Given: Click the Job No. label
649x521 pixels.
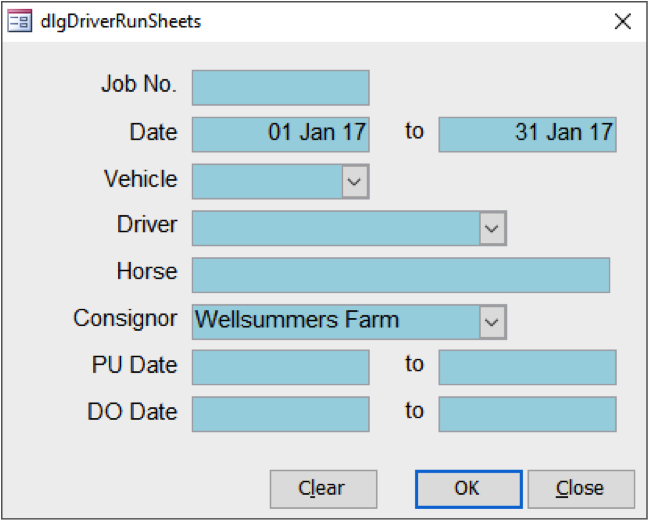Looking at the screenshot, I should (x=139, y=84).
